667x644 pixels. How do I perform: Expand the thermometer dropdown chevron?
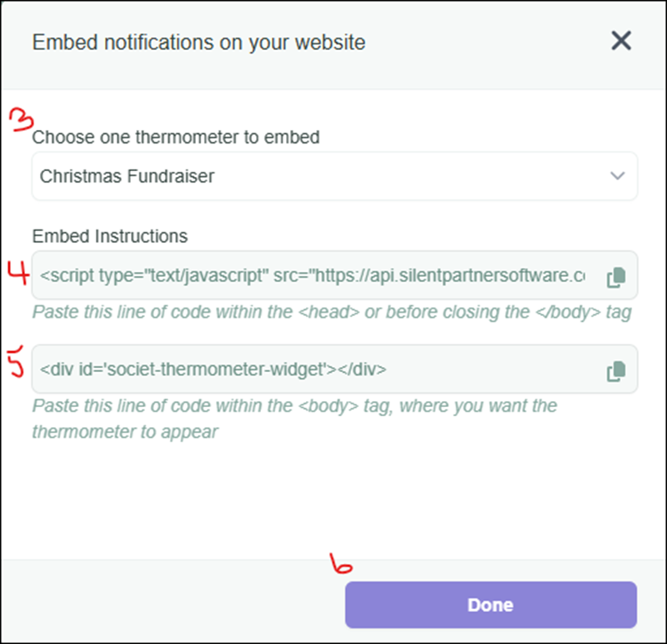(x=617, y=176)
